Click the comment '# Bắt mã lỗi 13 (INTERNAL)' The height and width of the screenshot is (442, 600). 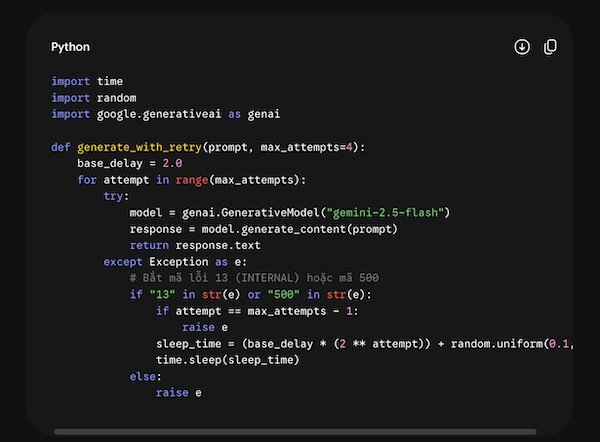point(214,278)
